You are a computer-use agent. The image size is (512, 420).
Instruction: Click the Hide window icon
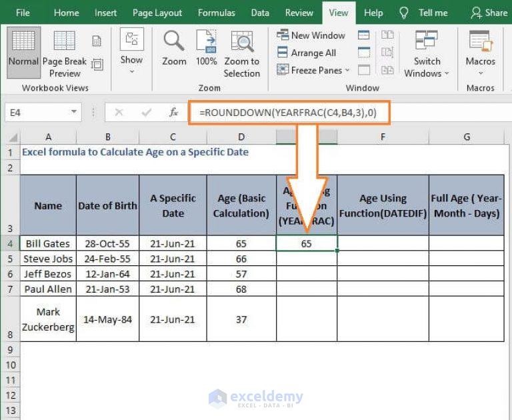364,52
